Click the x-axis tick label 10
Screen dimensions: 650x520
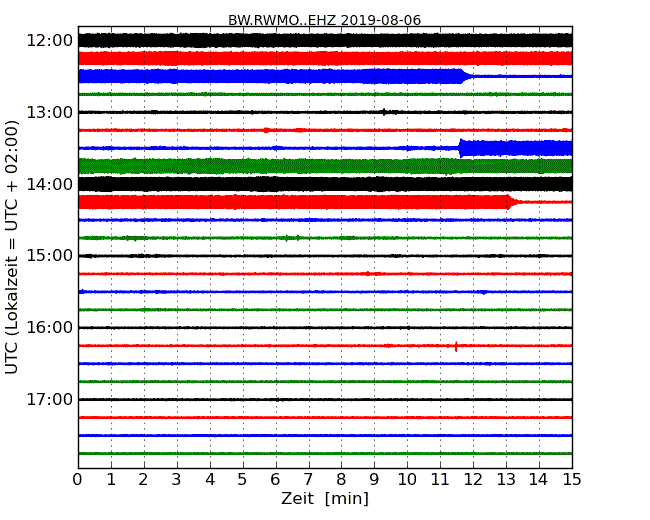pos(407,480)
